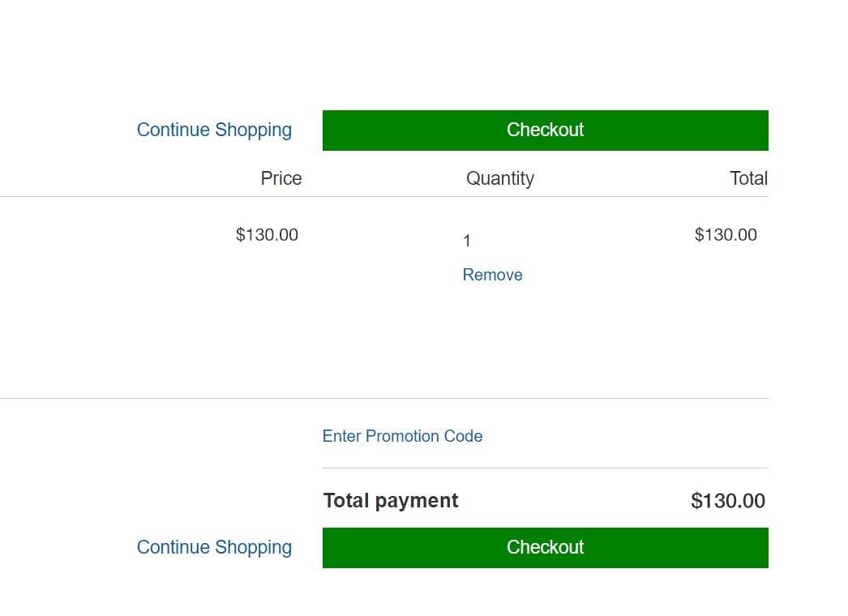Click the top Continue Shopping link
This screenshot has width=848, height=616.
tap(214, 130)
